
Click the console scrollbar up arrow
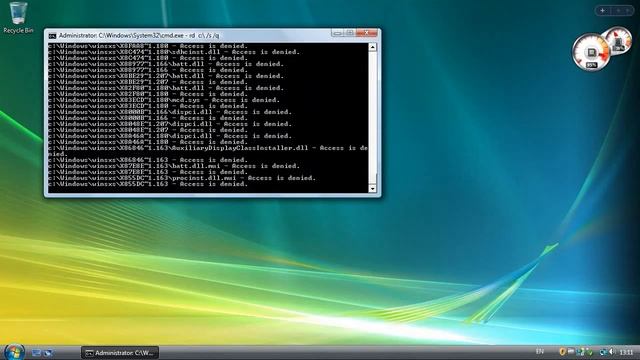(x=372, y=47)
